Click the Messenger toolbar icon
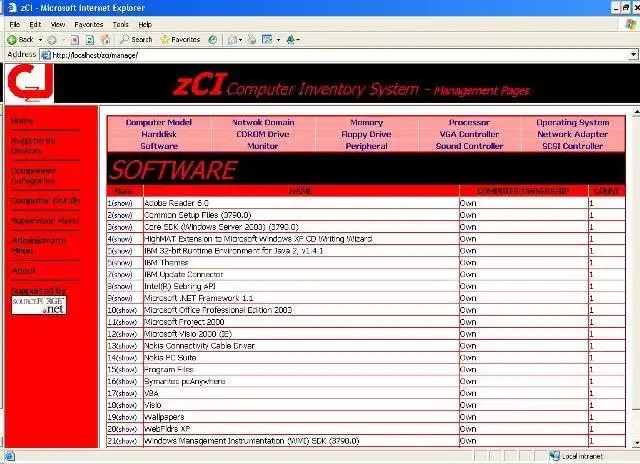The image size is (640, 464). [x=291, y=40]
